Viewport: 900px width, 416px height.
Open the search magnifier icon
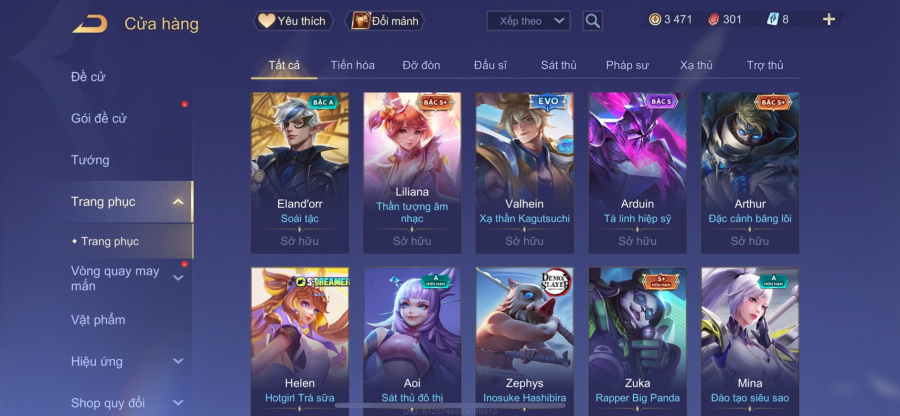tap(592, 21)
